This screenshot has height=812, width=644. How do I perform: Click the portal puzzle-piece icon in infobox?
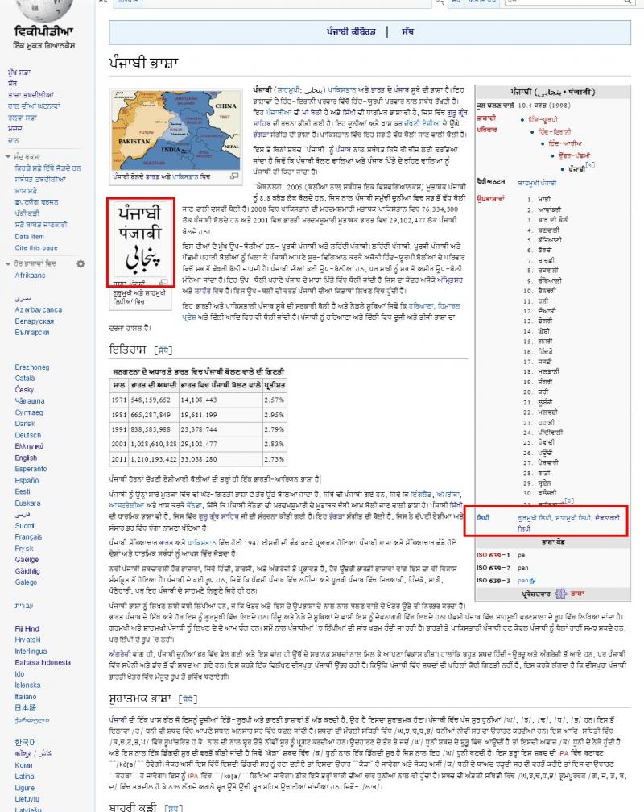[561, 594]
